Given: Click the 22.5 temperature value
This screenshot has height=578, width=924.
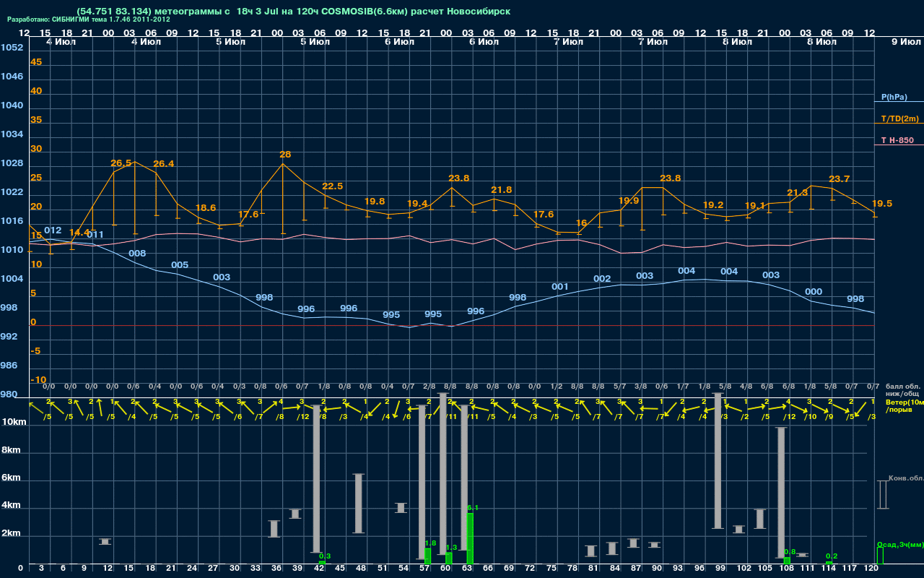Looking at the screenshot, I should click(332, 186).
